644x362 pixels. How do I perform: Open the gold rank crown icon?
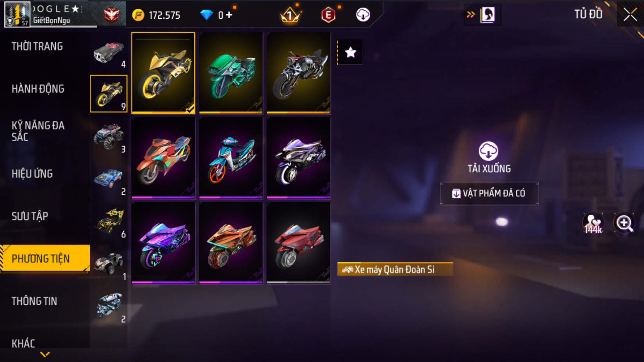pyautogui.click(x=290, y=15)
